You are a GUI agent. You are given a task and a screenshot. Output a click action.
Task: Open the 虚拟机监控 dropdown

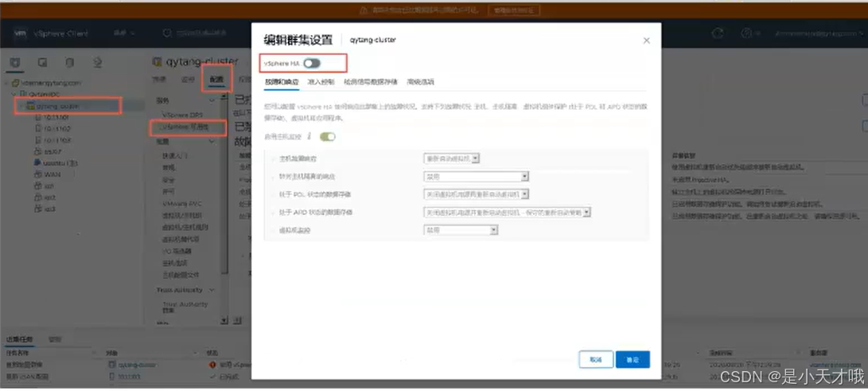[x=461, y=230]
